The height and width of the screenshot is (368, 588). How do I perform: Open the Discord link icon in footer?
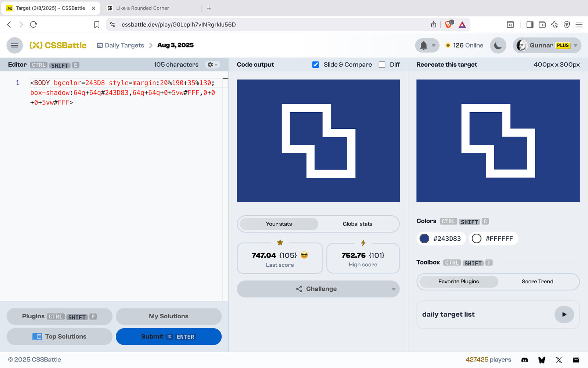[x=524, y=360]
